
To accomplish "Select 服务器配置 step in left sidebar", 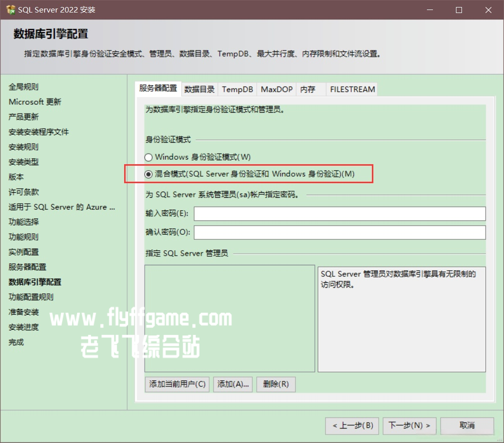I will 28,267.
